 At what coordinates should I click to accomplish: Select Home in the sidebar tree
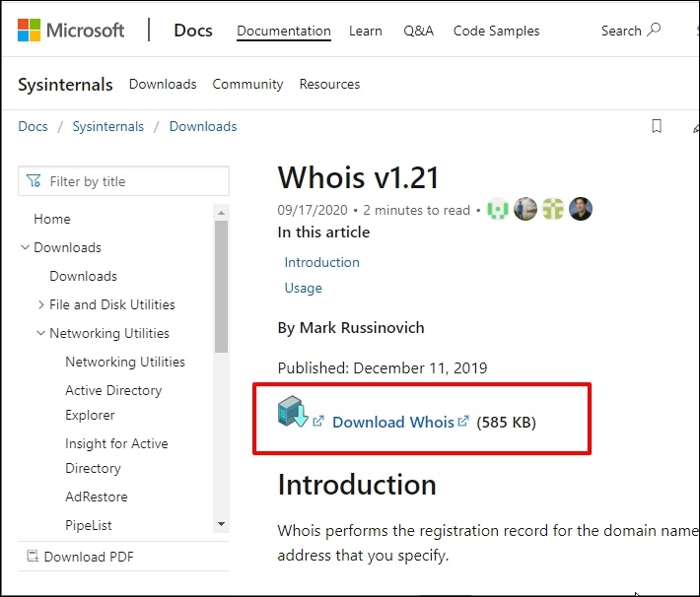[x=52, y=219]
